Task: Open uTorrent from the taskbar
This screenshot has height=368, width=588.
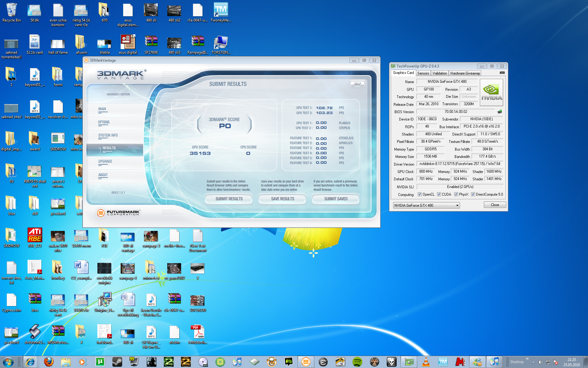Action: 100,362
